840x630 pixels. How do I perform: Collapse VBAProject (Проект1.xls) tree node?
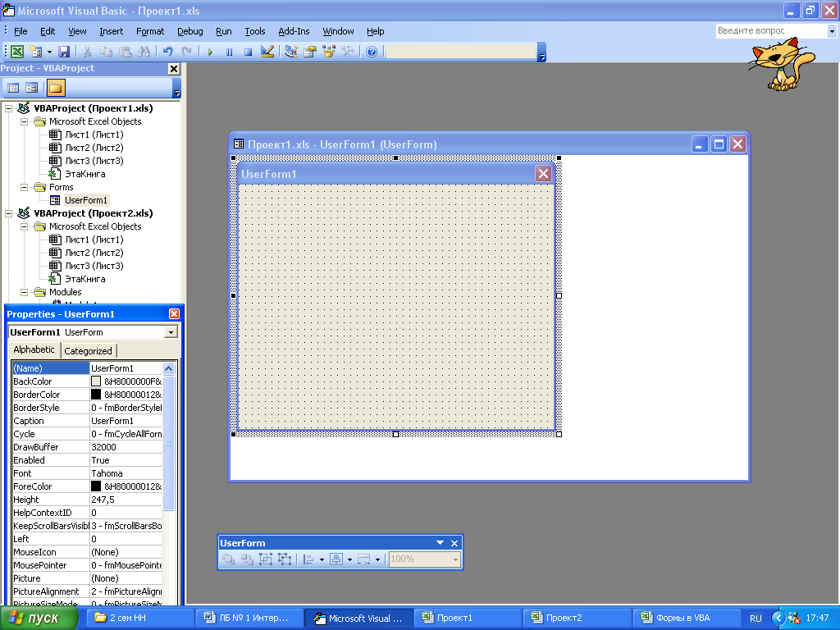pos(8,108)
